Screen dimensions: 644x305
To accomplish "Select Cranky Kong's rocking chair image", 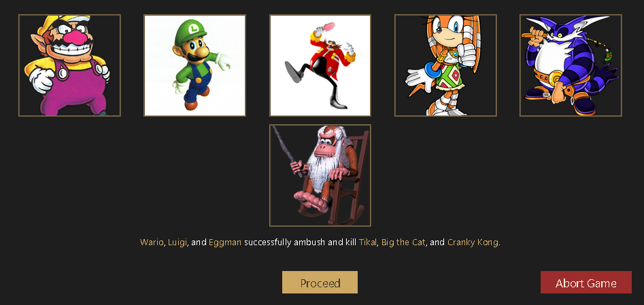I will pos(320,175).
